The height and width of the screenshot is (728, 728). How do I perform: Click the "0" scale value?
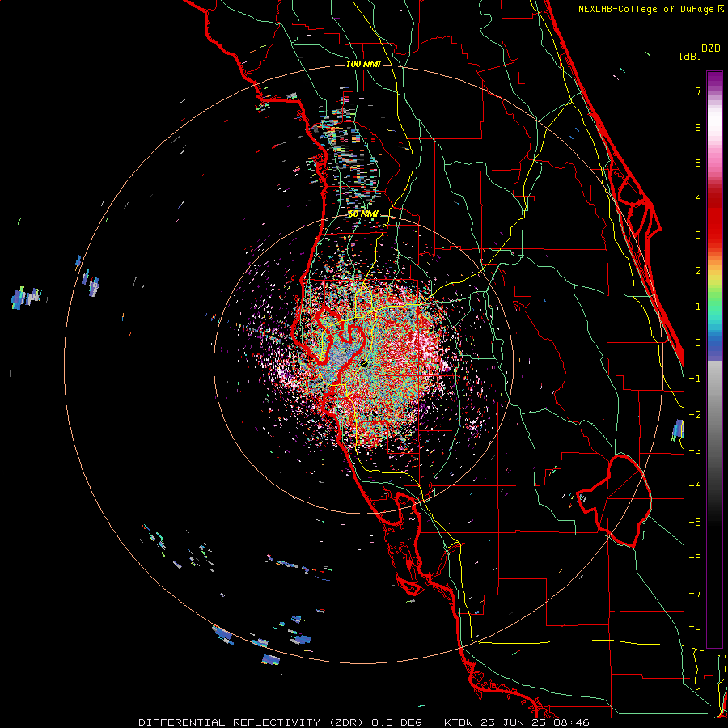[x=698, y=343]
